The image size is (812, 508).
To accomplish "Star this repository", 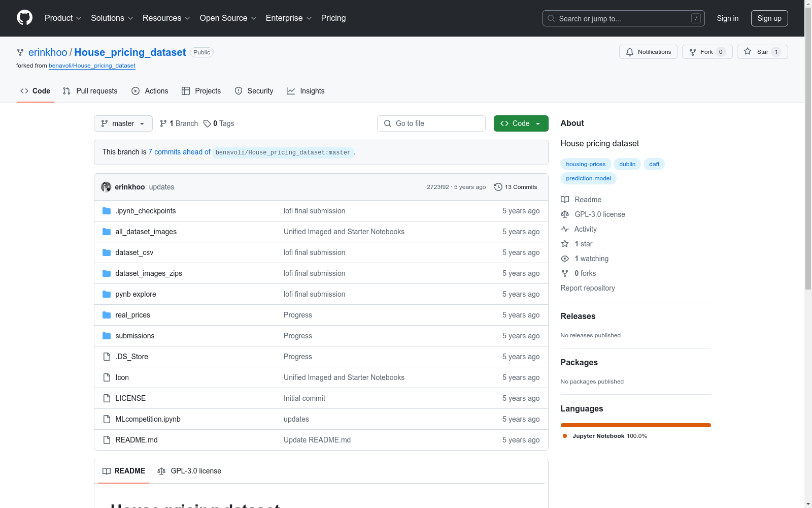I will (x=762, y=52).
